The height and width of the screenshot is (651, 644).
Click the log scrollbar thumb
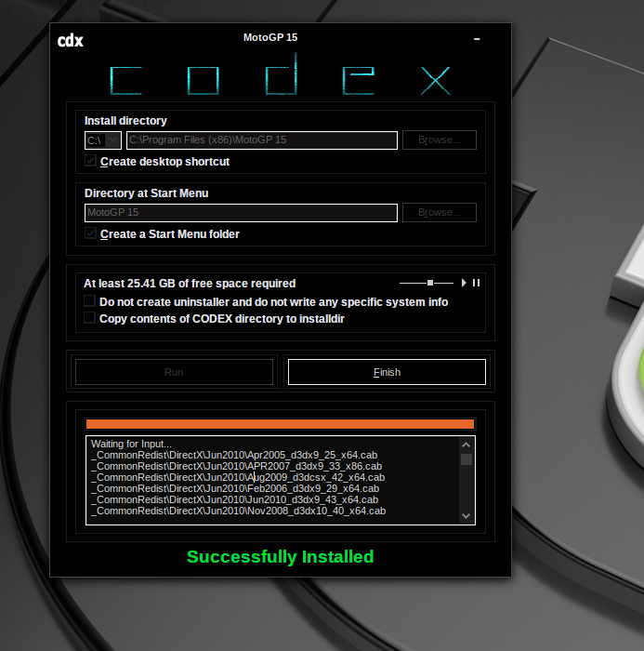click(467, 459)
